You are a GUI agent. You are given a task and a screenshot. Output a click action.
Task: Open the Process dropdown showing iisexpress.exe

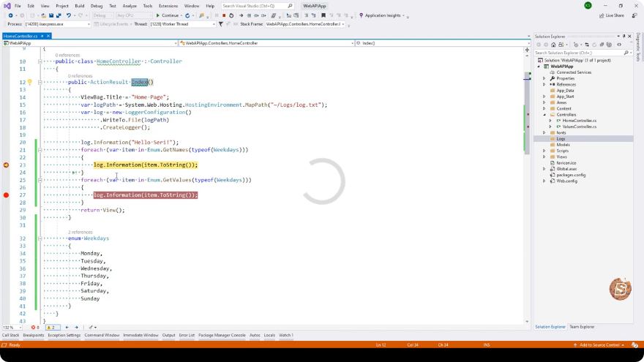[x=56, y=24]
